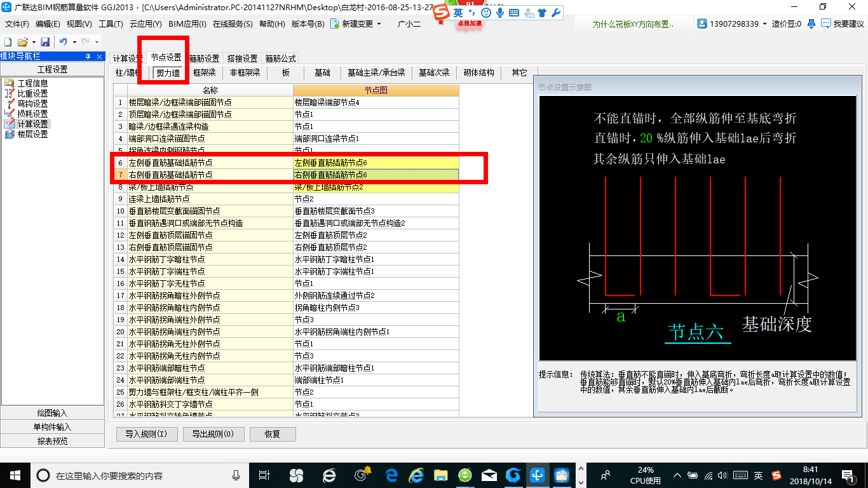Image resolution: width=868 pixels, height=488 pixels.
Task: Click the notification bell icon
Action: coord(811,24)
